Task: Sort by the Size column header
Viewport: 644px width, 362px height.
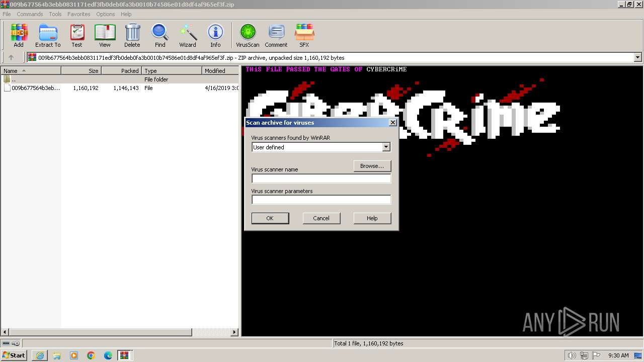Action: [81, 71]
